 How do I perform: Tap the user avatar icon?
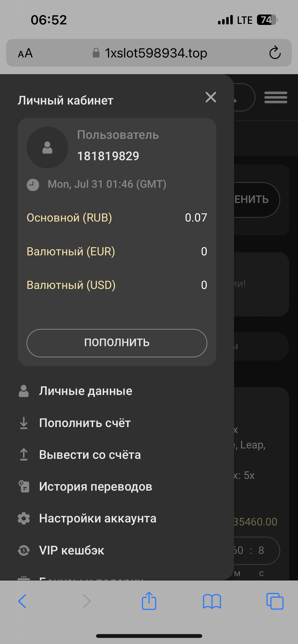[47, 148]
